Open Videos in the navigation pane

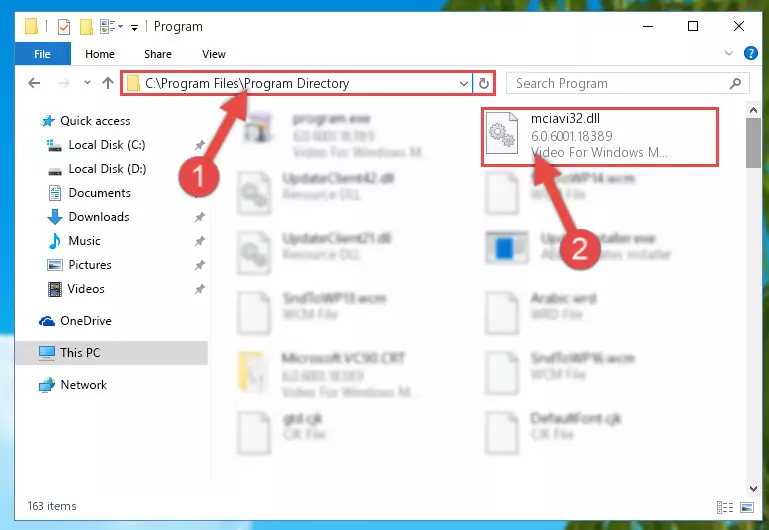pyautogui.click(x=86, y=289)
